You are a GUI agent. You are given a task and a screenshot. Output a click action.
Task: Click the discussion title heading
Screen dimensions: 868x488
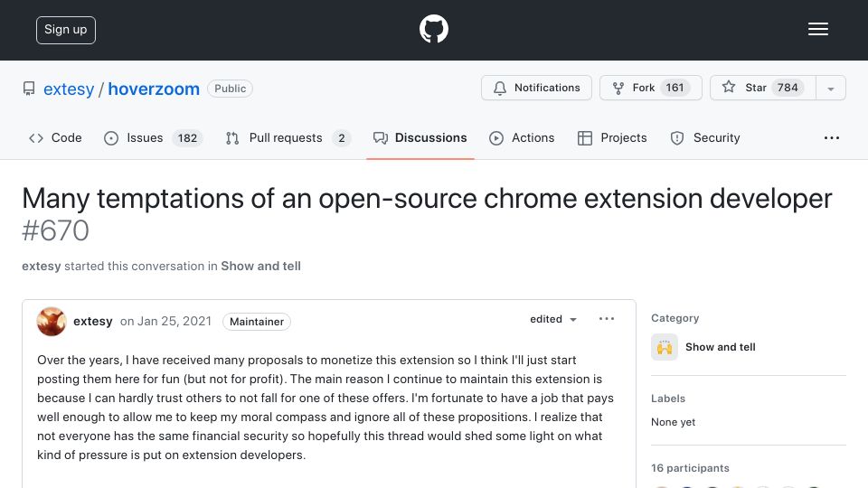(427, 198)
